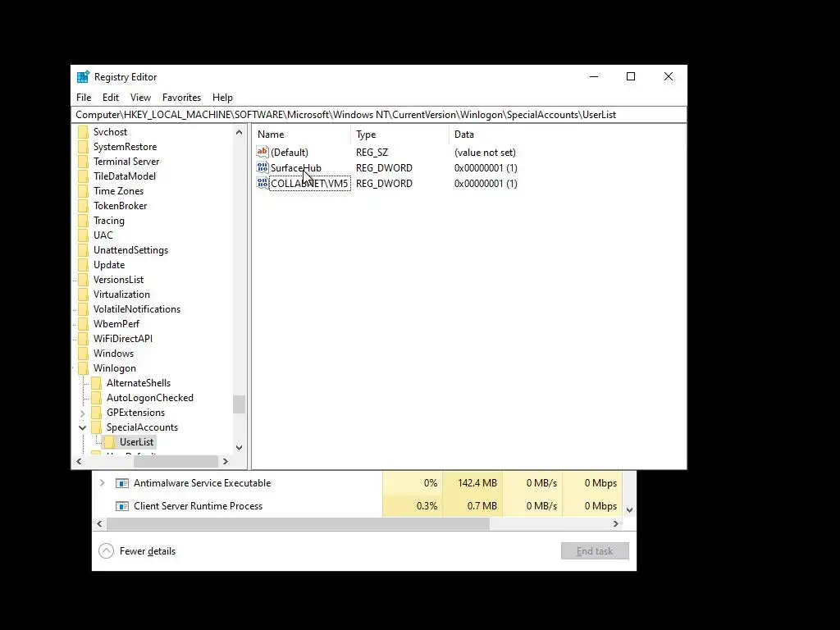This screenshot has height=630, width=840.
Task: Maximize the Registry Editor window
Action: (631, 76)
